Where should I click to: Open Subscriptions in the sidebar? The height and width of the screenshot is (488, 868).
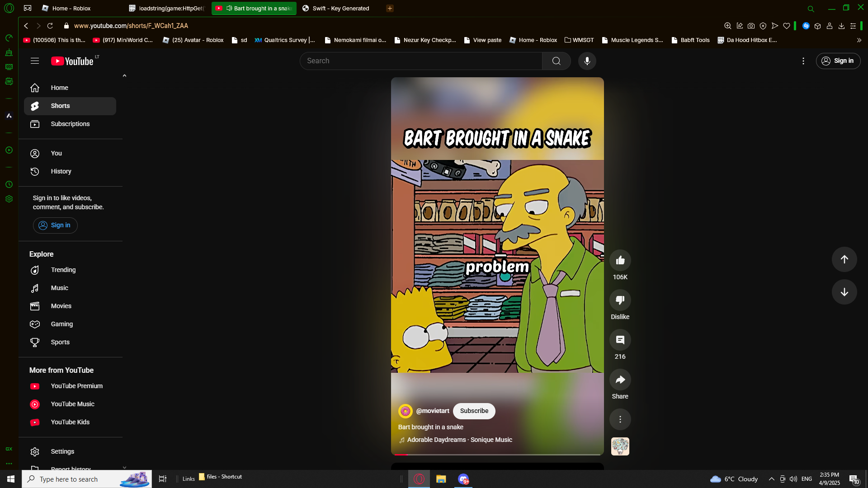point(70,124)
